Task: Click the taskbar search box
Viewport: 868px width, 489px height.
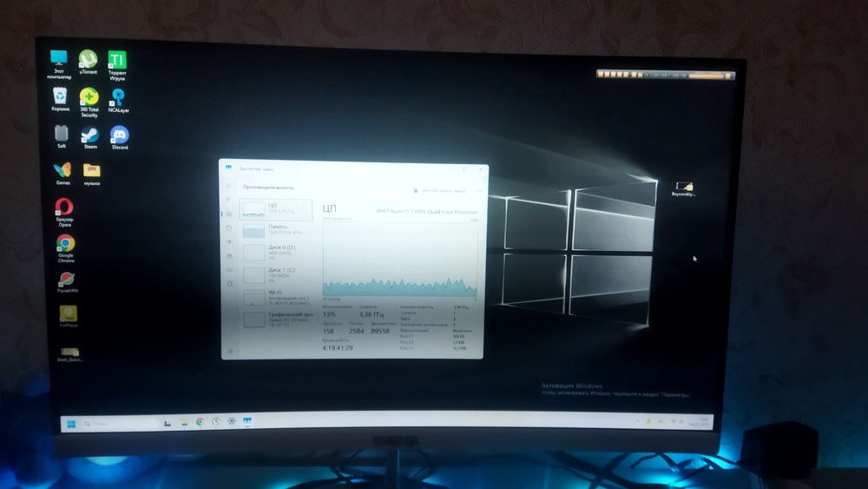Action: (119, 424)
